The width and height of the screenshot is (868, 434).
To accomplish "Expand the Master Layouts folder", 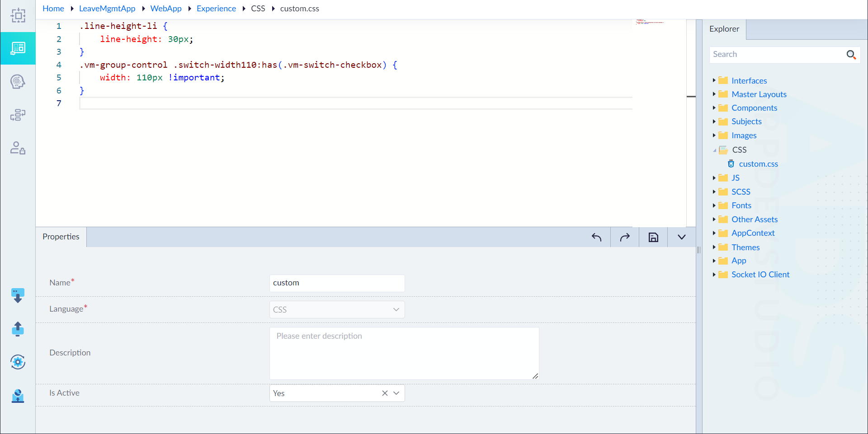I will click(714, 94).
